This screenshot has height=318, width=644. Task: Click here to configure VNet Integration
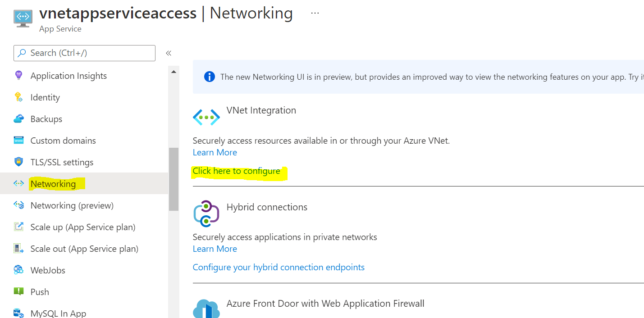click(236, 171)
